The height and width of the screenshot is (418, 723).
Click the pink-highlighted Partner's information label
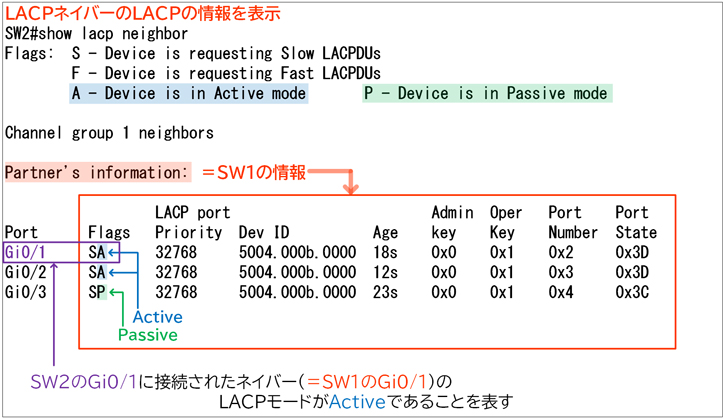[x=97, y=172]
